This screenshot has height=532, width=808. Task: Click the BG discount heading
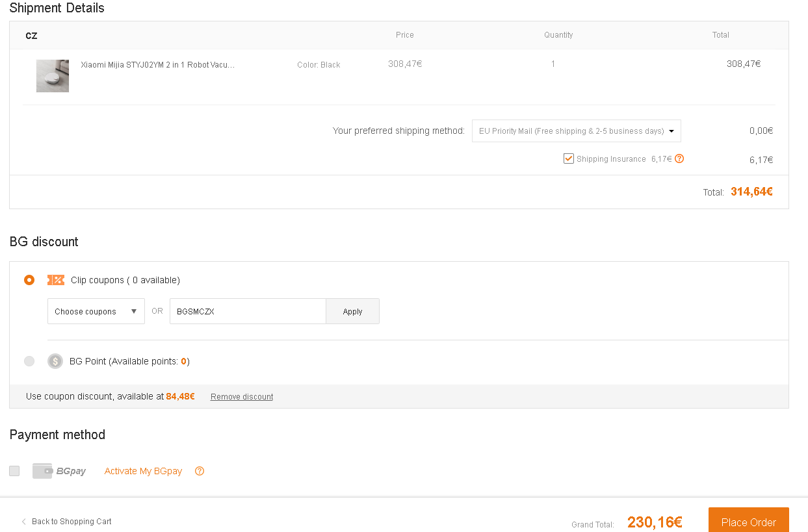click(44, 242)
